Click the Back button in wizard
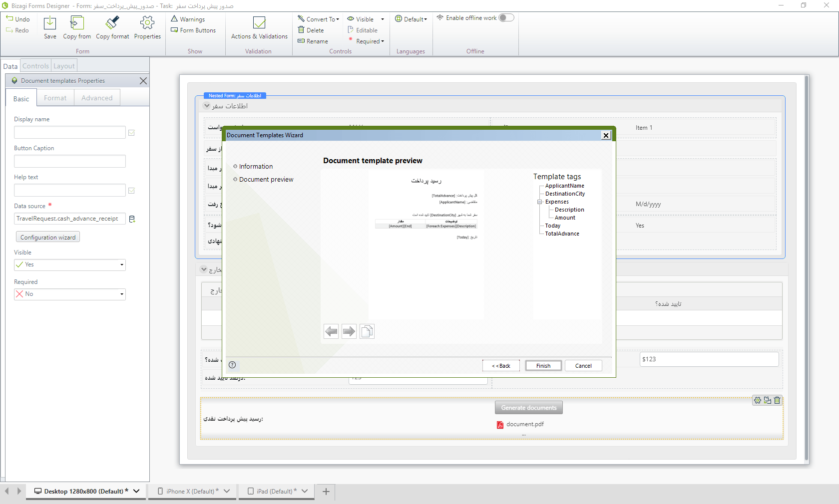This screenshot has height=504, width=839. [501, 366]
